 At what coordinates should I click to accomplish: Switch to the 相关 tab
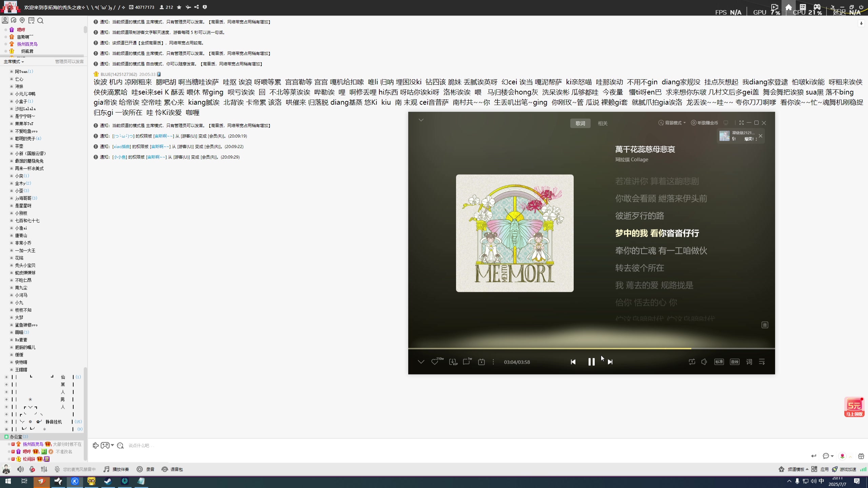[x=603, y=123]
